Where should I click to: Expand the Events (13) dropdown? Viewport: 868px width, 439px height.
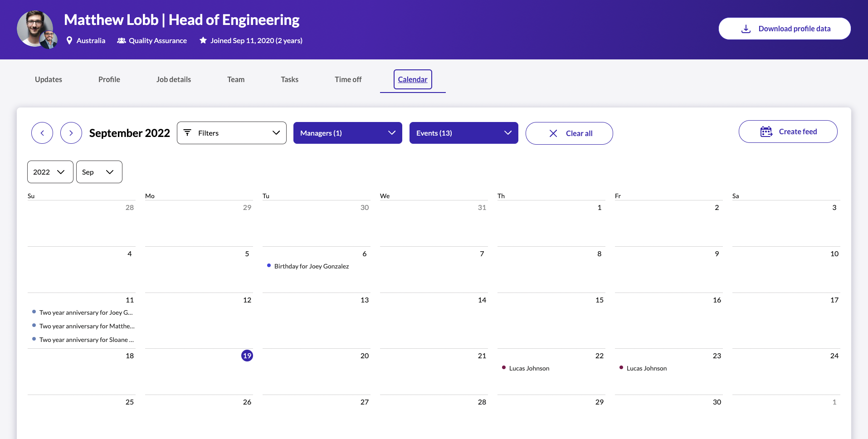[x=463, y=133]
